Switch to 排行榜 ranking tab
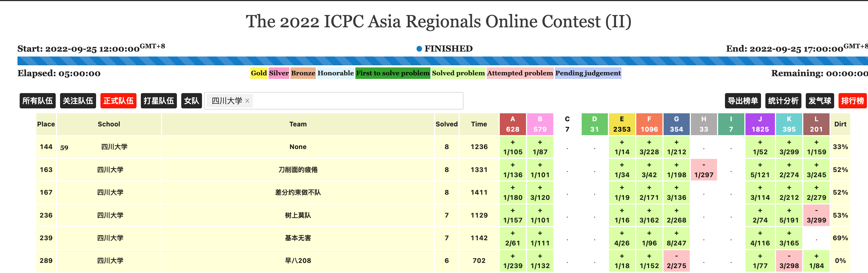The width and height of the screenshot is (868, 273). (852, 101)
